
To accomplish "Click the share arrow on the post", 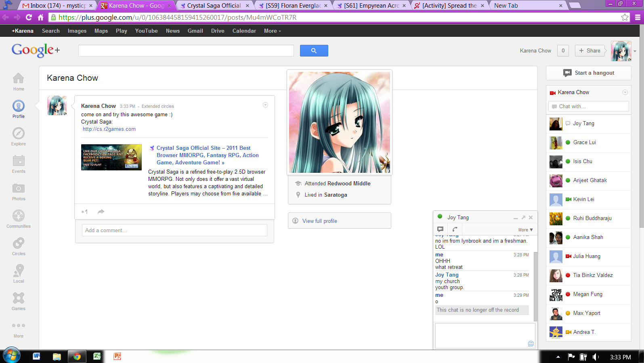I will click(101, 212).
